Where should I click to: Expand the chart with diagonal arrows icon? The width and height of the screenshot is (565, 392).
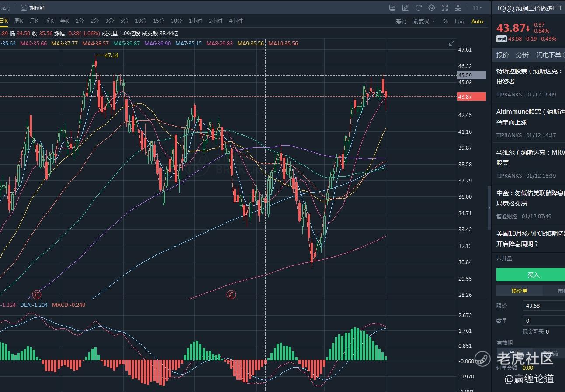452,43
